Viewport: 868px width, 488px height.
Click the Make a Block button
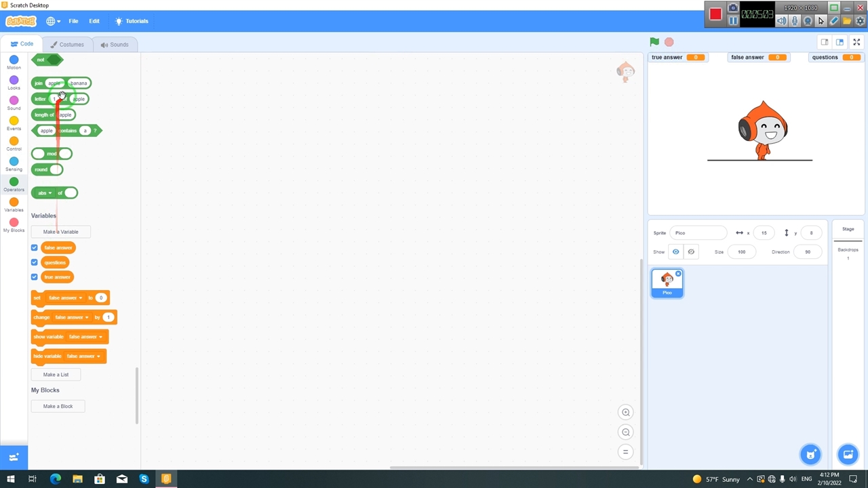tap(58, 406)
